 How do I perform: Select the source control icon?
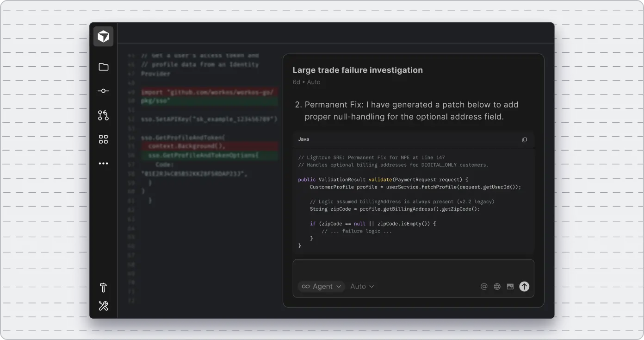103,91
